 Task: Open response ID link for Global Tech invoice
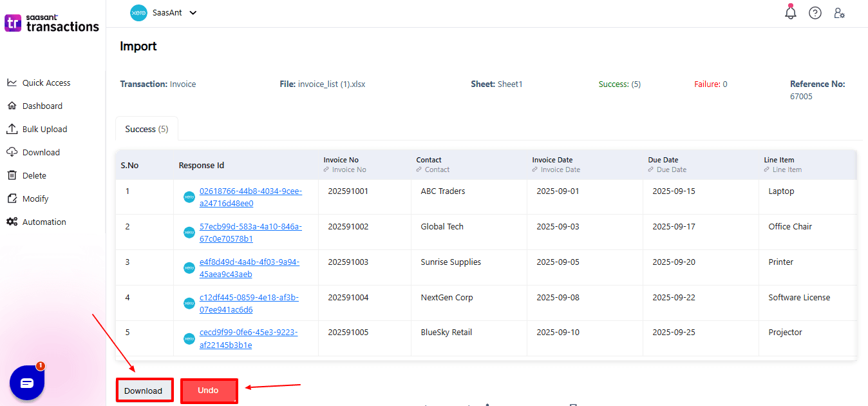pyautogui.click(x=250, y=233)
